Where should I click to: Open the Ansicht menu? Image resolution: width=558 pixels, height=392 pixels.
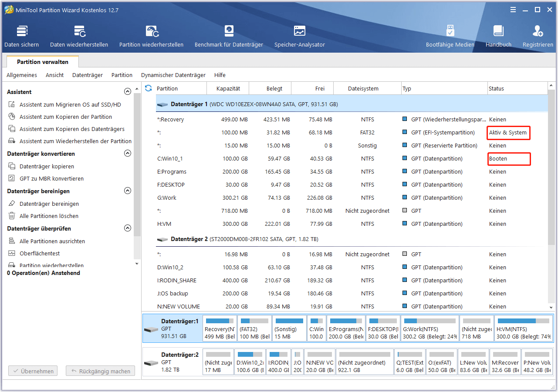click(55, 75)
